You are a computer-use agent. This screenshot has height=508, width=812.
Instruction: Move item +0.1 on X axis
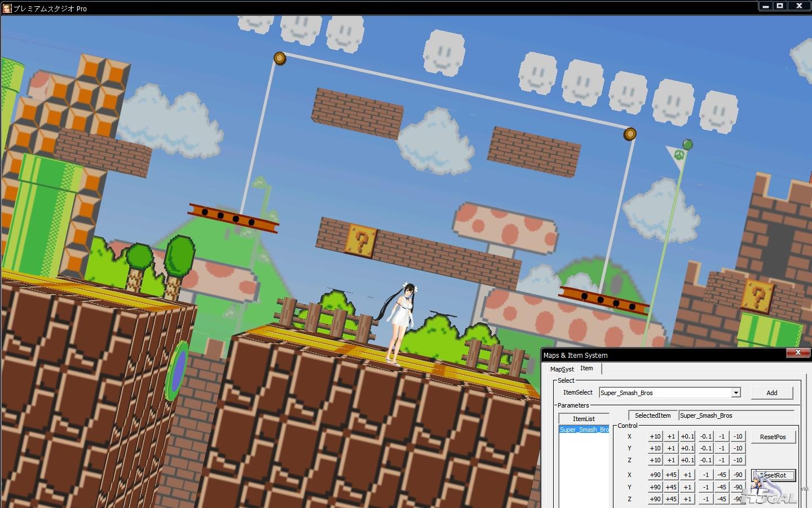pyautogui.click(x=687, y=436)
